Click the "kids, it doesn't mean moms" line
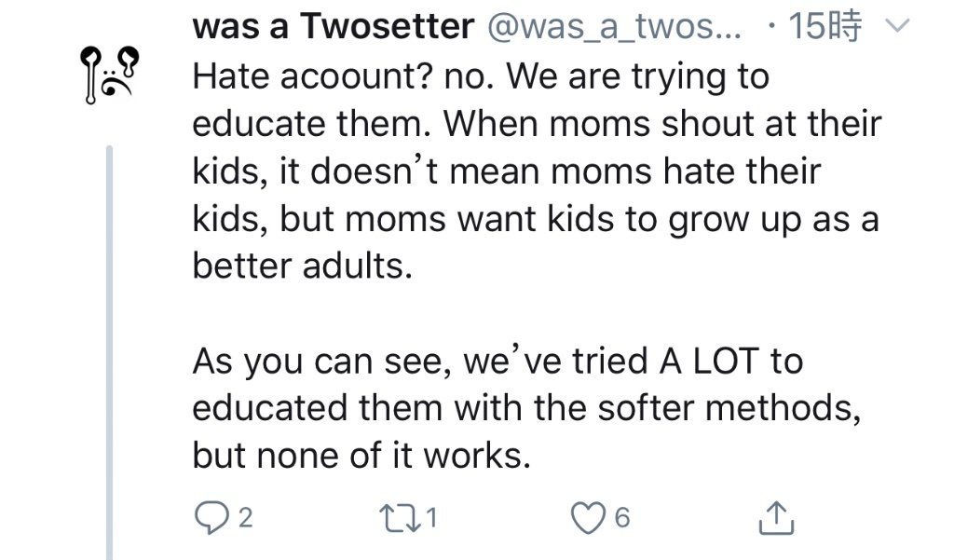This screenshot has width=954, height=560. 506,171
